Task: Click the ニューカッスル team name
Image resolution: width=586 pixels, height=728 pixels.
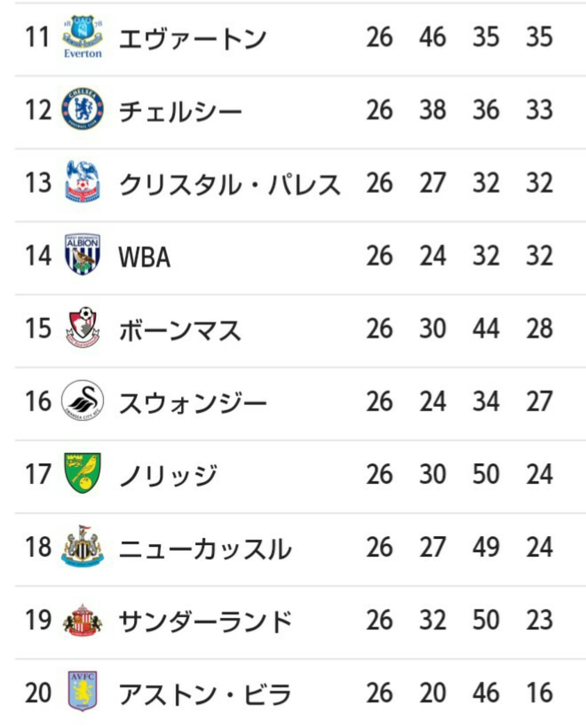Action: (205, 548)
